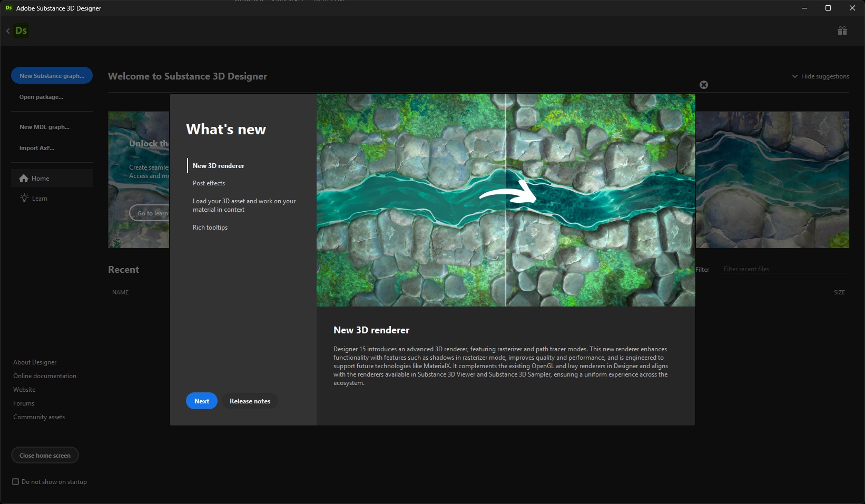Click the river rocks preview image
This screenshot has height=504, width=865.
(505, 200)
